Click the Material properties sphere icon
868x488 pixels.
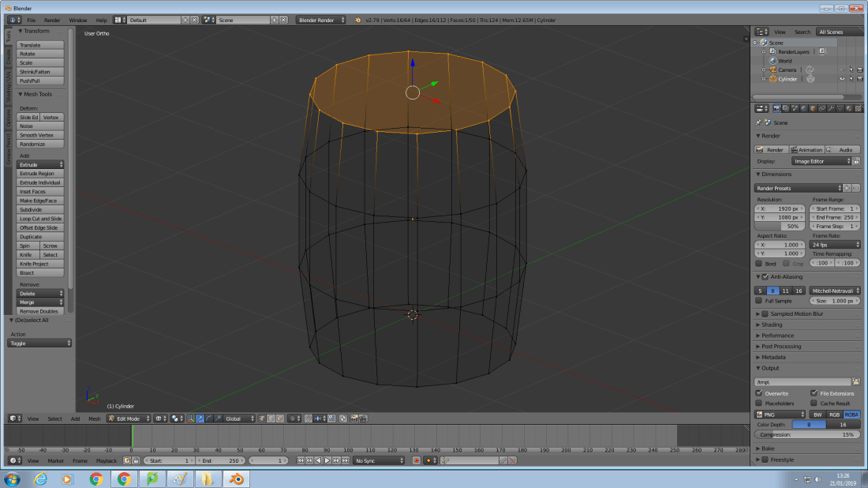coord(848,108)
